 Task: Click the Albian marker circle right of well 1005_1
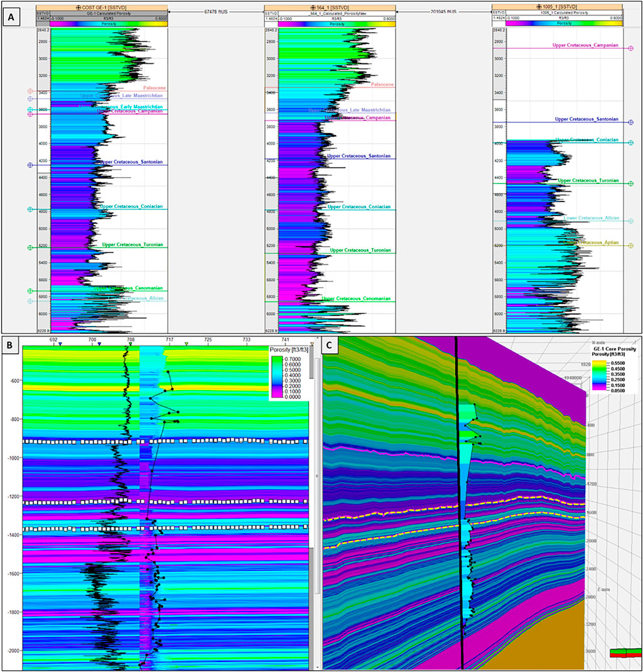(x=630, y=221)
